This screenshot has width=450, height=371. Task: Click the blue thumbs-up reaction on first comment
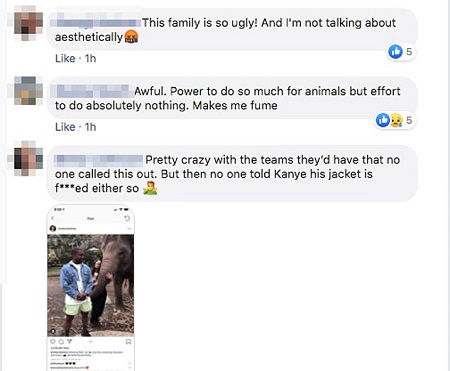395,52
